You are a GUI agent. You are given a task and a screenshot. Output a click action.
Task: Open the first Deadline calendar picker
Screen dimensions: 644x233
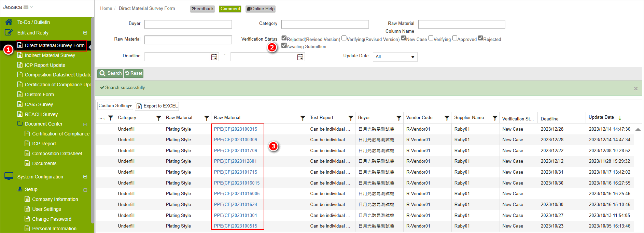pos(214,57)
